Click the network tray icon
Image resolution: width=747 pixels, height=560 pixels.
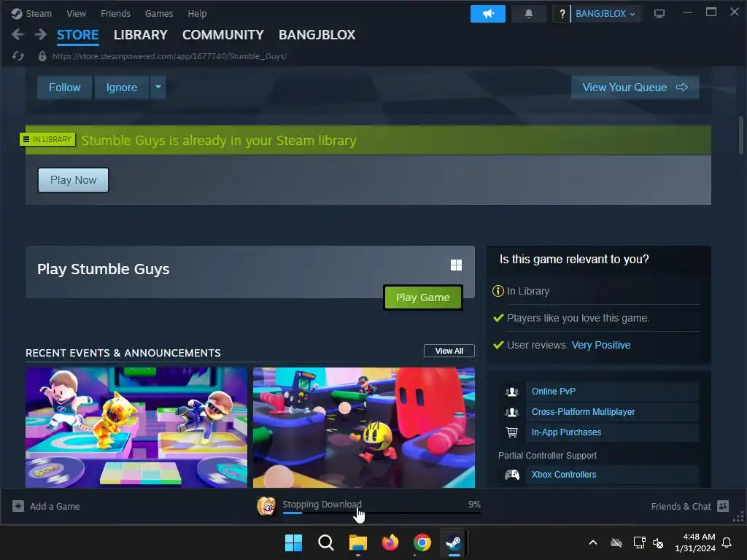click(639, 542)
